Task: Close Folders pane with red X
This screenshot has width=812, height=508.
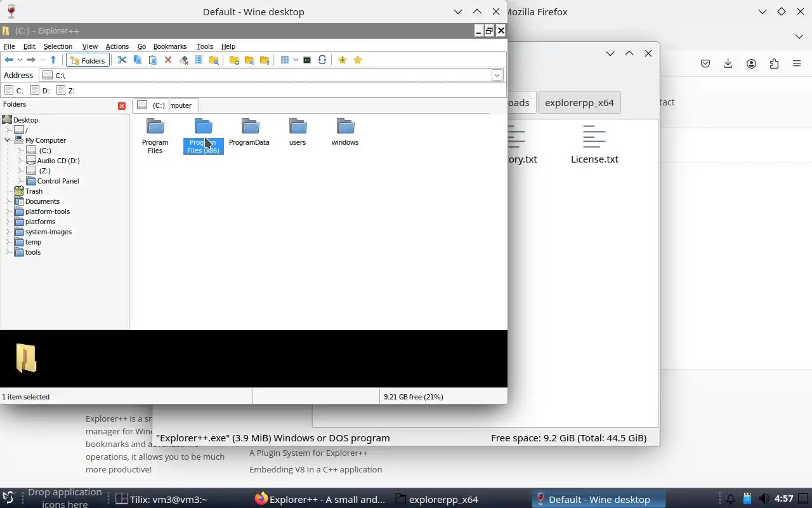Action: coord(122,106)
